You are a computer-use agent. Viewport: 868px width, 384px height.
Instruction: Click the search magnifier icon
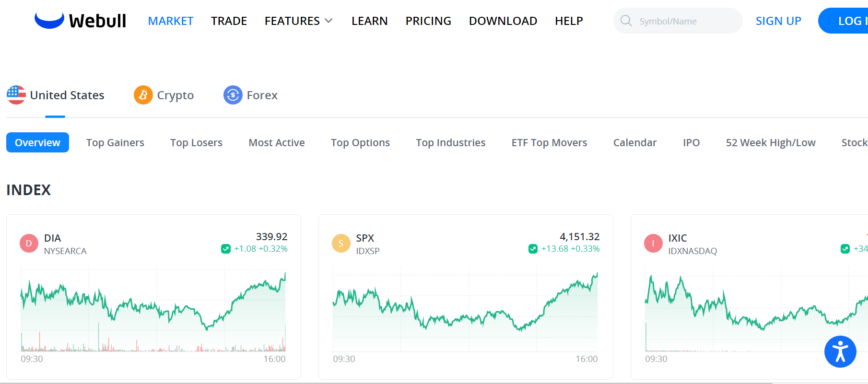pyautogui.click(x=626, y=21)
